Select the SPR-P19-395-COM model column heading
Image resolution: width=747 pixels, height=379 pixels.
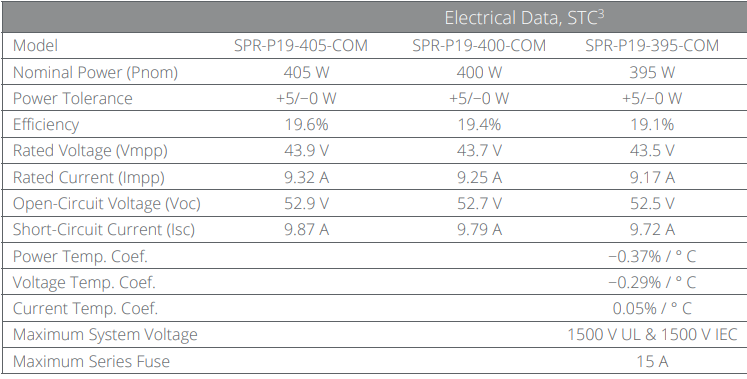coord(652,46)
